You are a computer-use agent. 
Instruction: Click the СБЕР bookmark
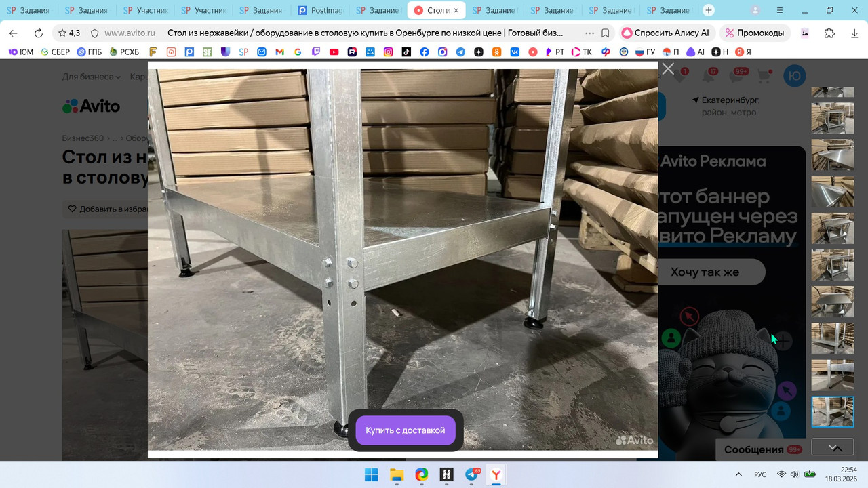[56, 52]
